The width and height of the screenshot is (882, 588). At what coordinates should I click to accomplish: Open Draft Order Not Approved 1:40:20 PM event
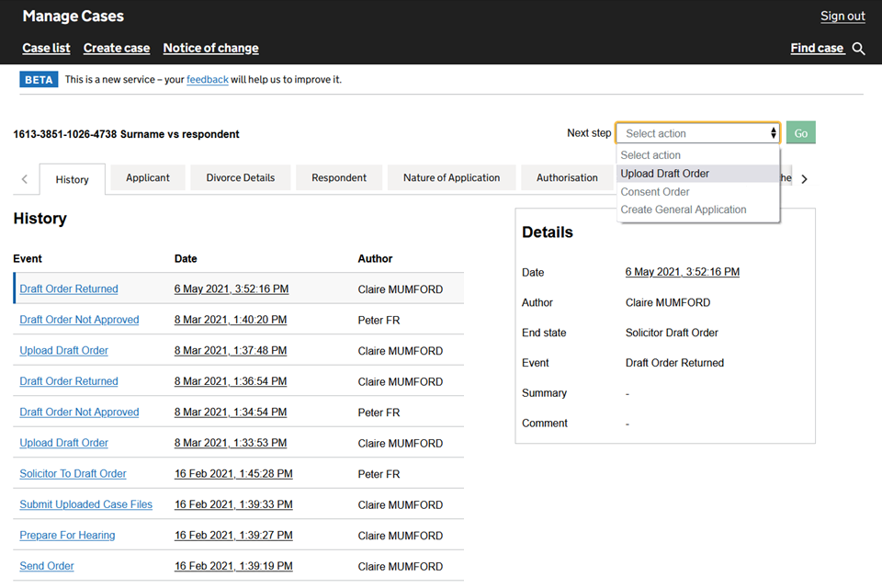pos(79,320)
